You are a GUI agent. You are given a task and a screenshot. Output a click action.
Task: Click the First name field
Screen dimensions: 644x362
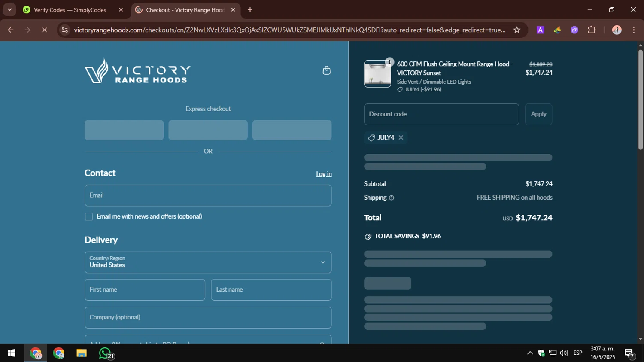click(145, 290)
